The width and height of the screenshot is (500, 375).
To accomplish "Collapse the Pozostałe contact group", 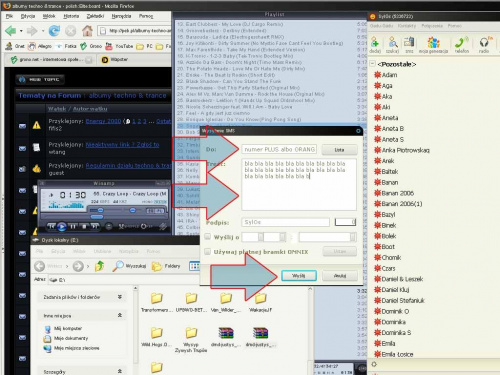I will pos(373,64).
